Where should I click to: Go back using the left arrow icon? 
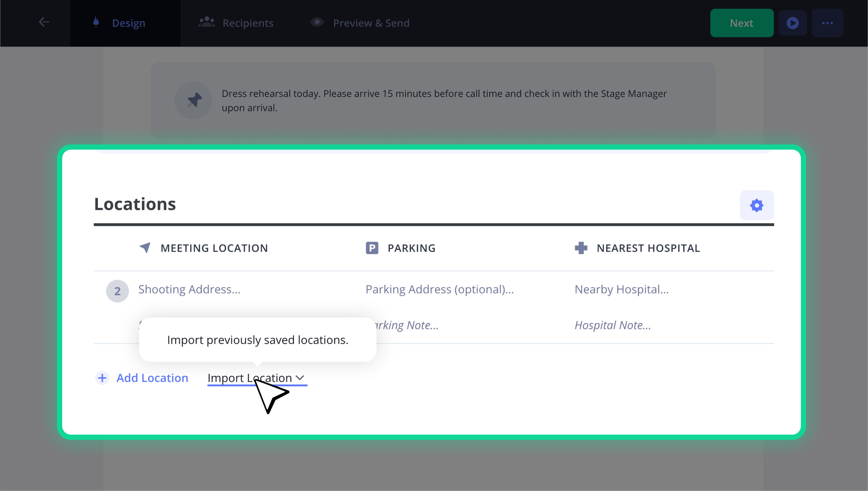[x=44, y=22]
